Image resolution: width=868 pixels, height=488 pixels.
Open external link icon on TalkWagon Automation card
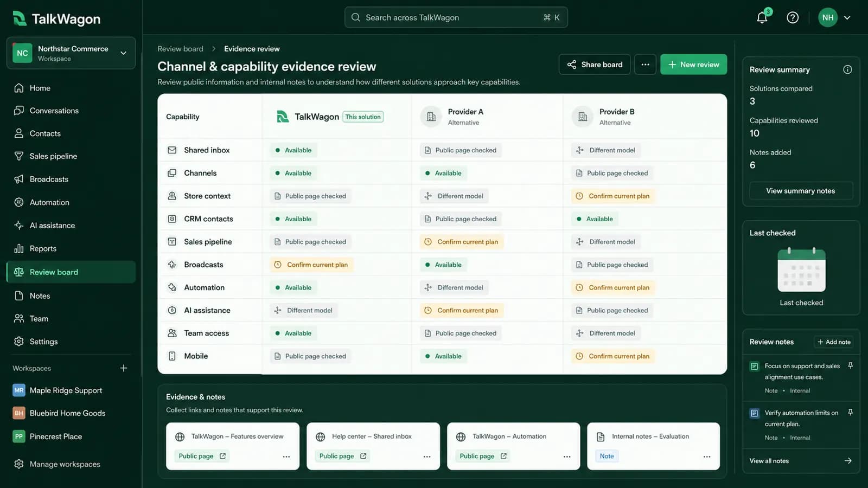(x=503, y=456)
